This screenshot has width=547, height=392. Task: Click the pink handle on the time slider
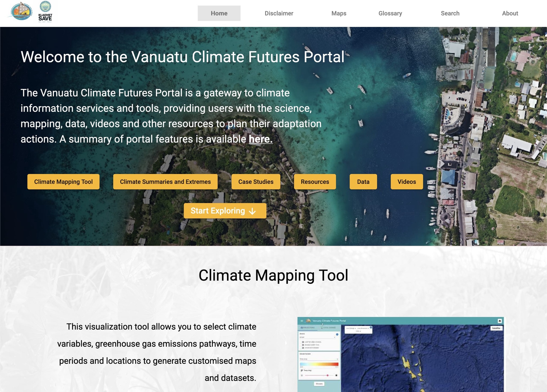[x=327, y=375]
